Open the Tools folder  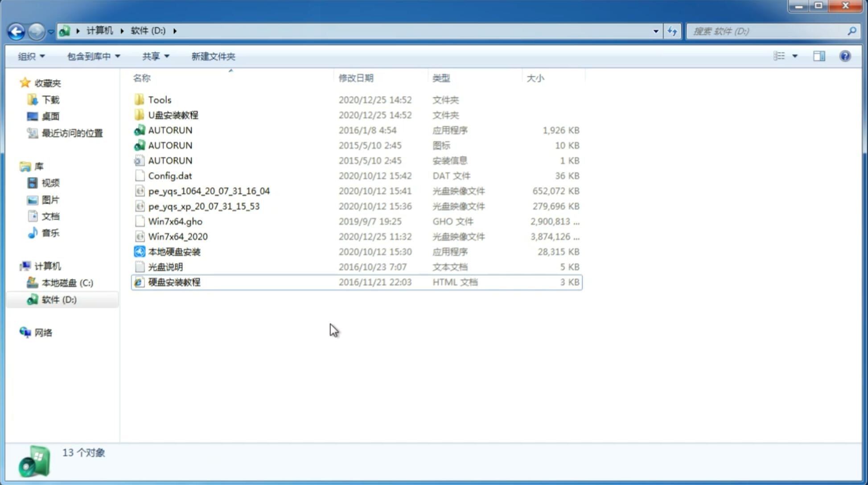tap(160, 99)
